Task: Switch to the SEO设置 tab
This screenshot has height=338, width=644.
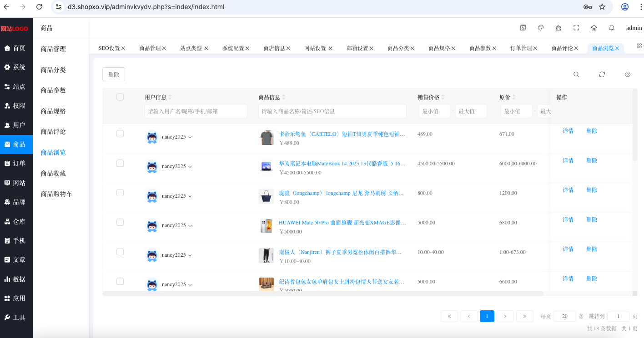Action: point(109,48)
